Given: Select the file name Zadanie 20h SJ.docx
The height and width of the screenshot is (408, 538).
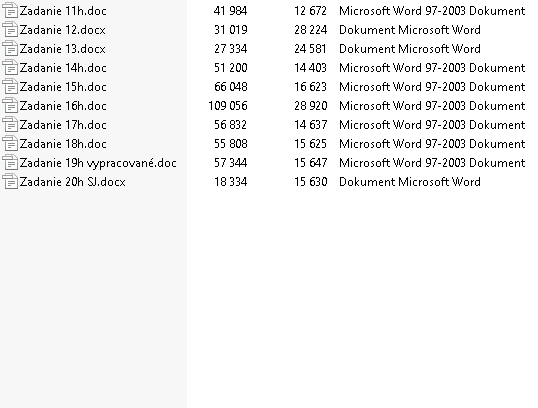Looking at the screenshot, I should (x=73, y=182).
